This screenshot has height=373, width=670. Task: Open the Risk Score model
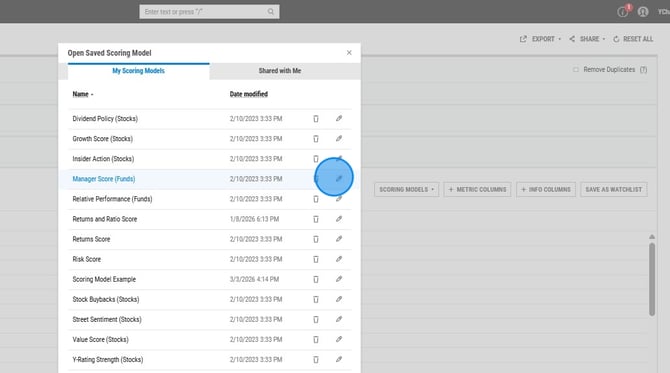point(87,259)
